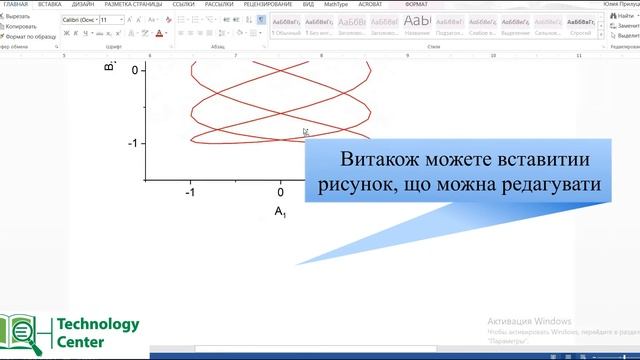Toggle show paragraph marks ¶
Screen dimensions: 640x360
261,20
